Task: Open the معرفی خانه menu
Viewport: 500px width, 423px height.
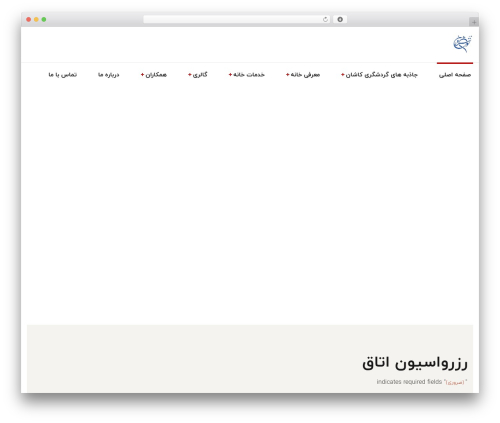Action: (x=305, y=75)
